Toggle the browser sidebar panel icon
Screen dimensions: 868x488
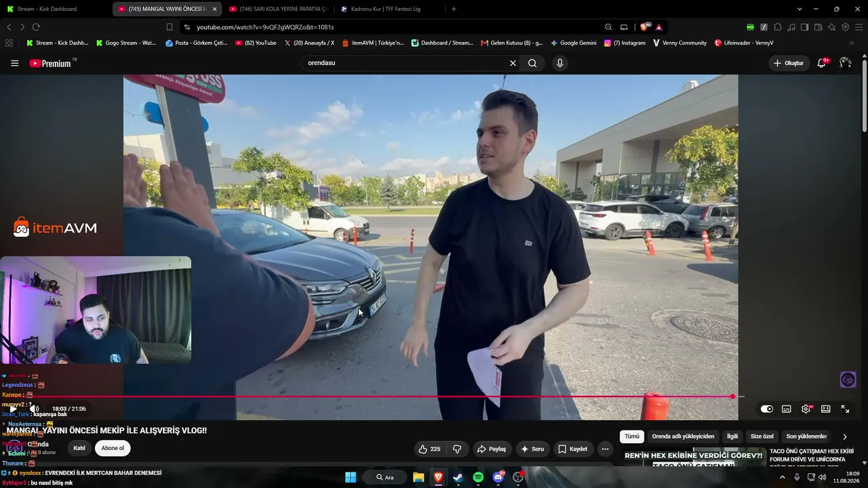[804, 27]
